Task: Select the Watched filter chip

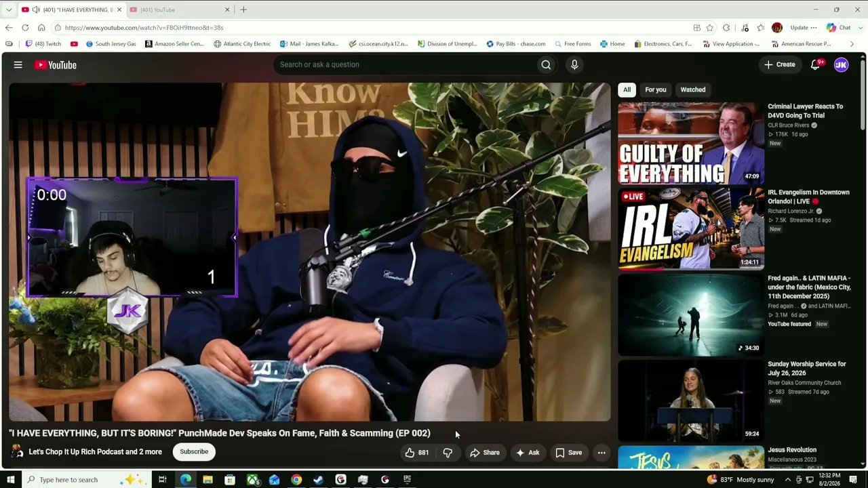Action: click(692, 89)
